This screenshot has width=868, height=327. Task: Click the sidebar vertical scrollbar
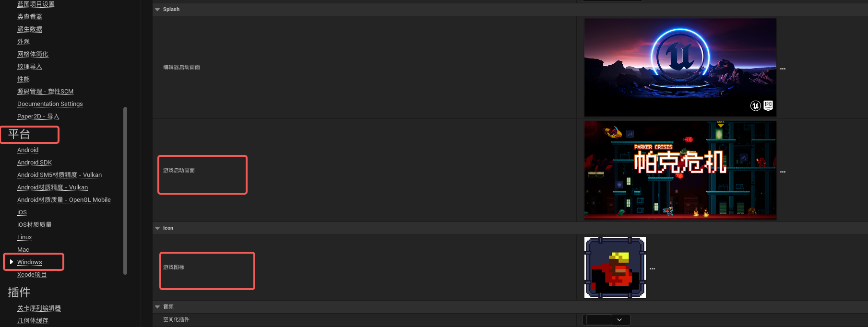125,191
